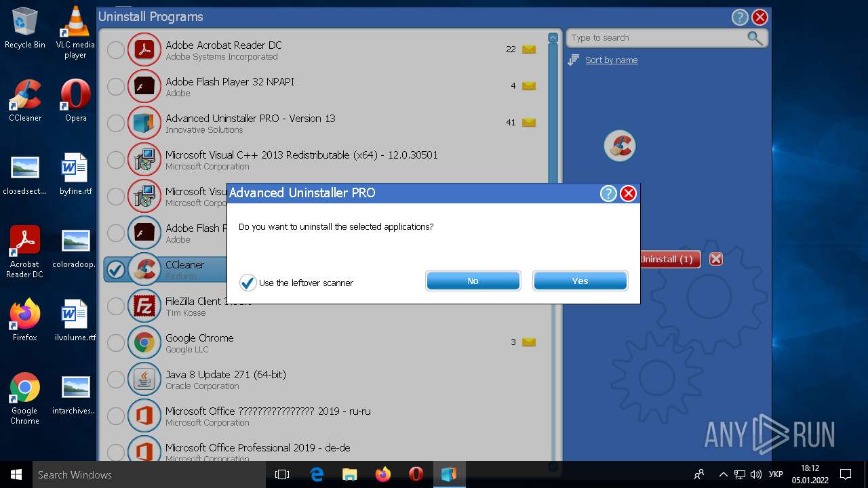Click the FileZilla Client program icon
Screen dimensions: 868x488
pyautogui.click(x=144, y=306)
